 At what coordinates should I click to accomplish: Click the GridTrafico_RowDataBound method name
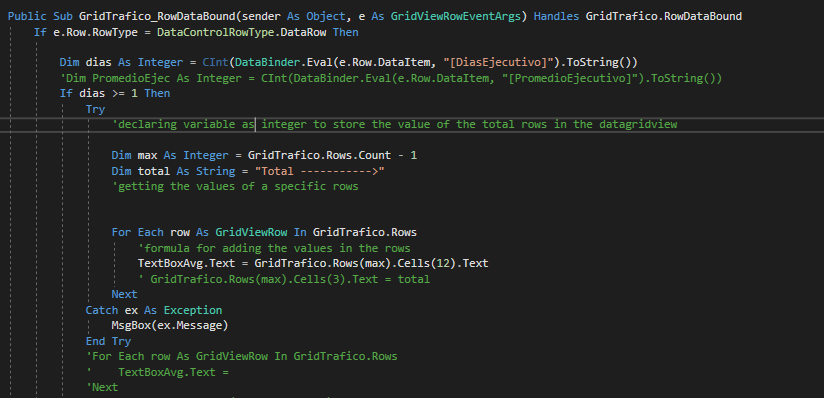tap(157, 16)
